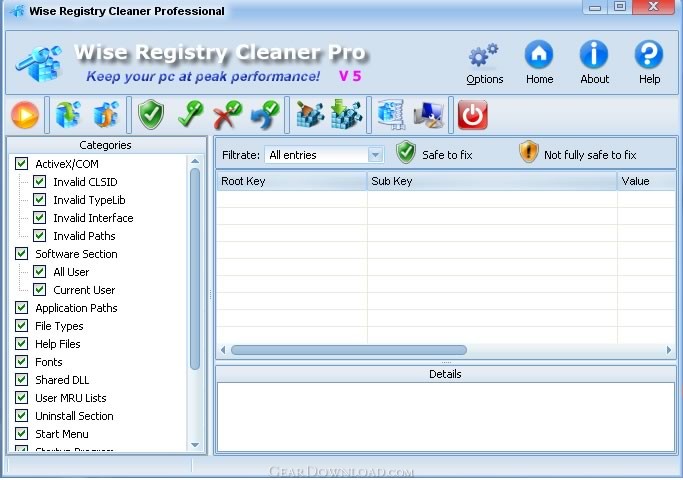The height and width of the screenshot is (480, 683).
Task: Toggle the Invalid CLSID checkbox
Action: pos(39,182)
